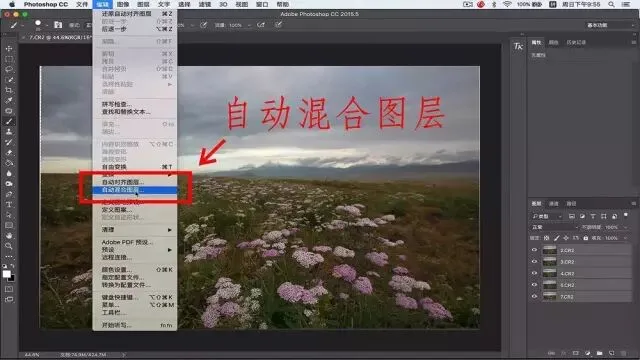Viewport: 640px width, 360px height.
Task: Select the Quick Selection tool
Action: tap(9, 80)
